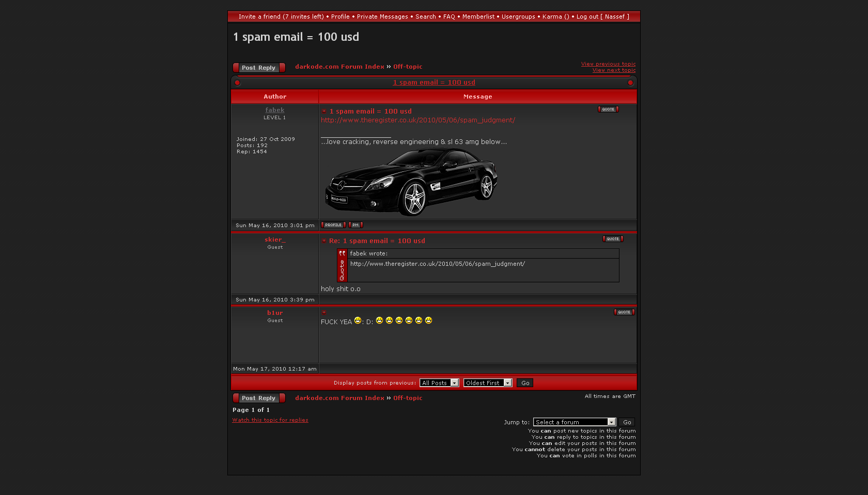Expand the Oldest First sort dropdown
Screen dimensions: 868x495
pos(487,383)
